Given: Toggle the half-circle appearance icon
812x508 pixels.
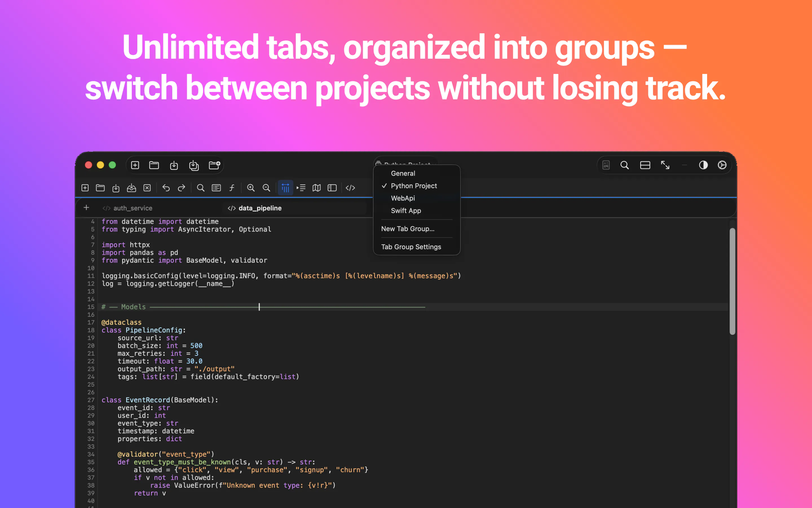Looking at the screenshot, I should 703,165.
